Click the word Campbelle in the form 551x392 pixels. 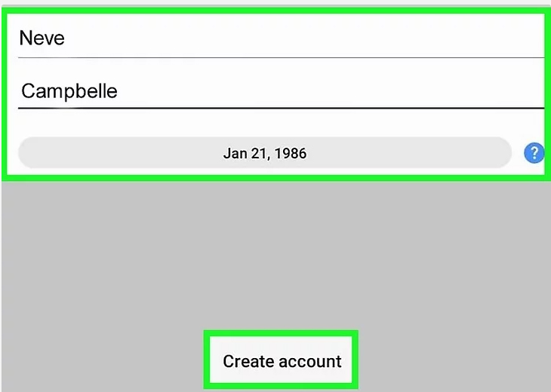(69, 91)
